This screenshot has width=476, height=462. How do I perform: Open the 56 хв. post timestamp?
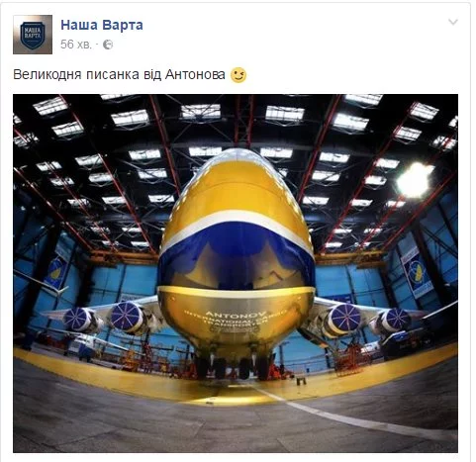coord(76,45)
